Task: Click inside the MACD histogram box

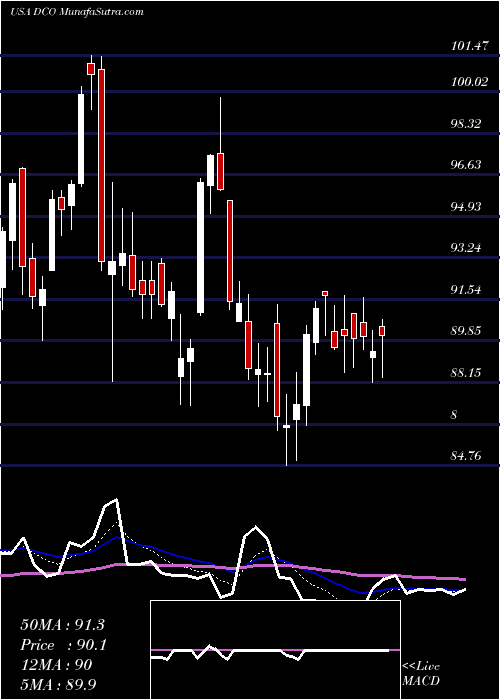Action: [275, 650]
